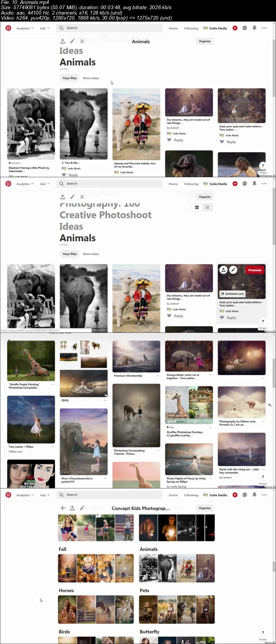Viewport: 276px width, 644px height.
Task: Click the plus icon on Concept Kids board
Action: [63, 508]
